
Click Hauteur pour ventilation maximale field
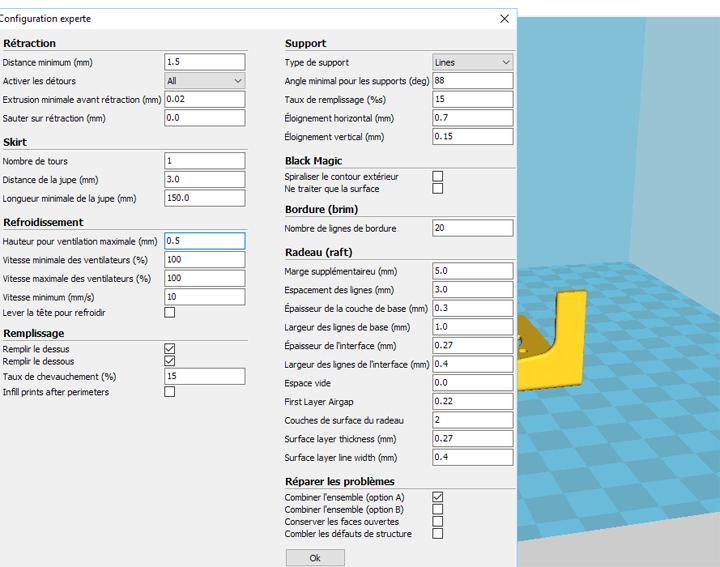point(205,241)
